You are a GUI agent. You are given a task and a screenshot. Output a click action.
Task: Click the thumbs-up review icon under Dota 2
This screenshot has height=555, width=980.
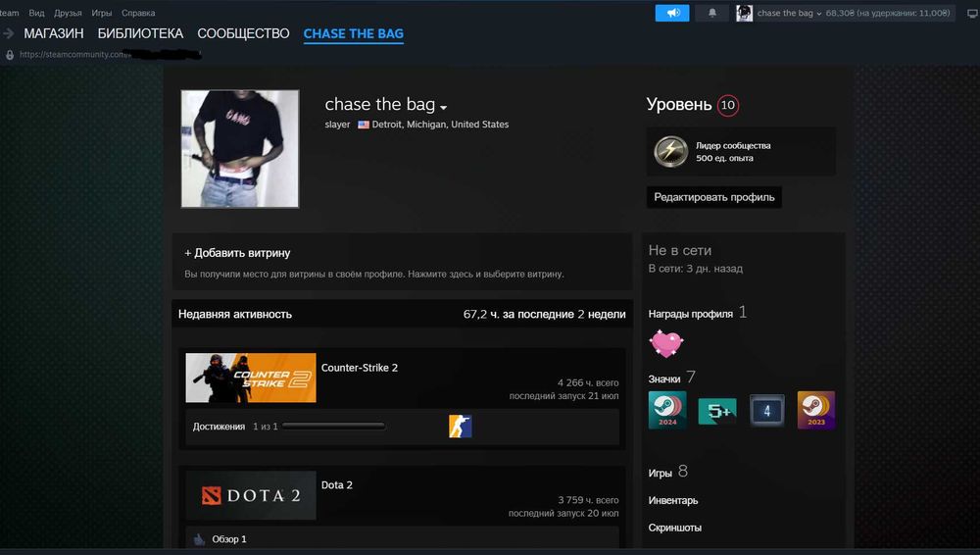click(199, 538)
